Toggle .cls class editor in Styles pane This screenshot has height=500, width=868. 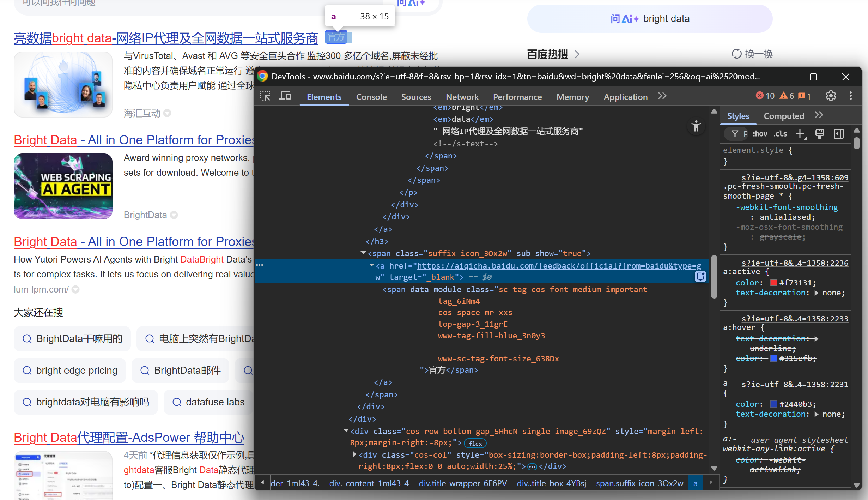780,134
